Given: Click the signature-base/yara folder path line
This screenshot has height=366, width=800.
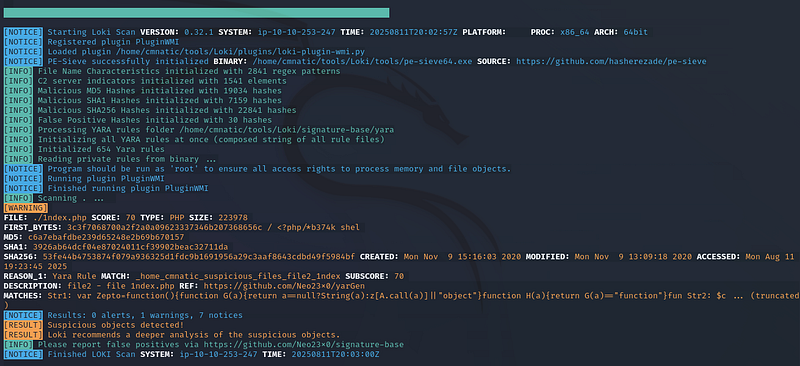Looking at the screenshot, I should click(x=216, y=130).
